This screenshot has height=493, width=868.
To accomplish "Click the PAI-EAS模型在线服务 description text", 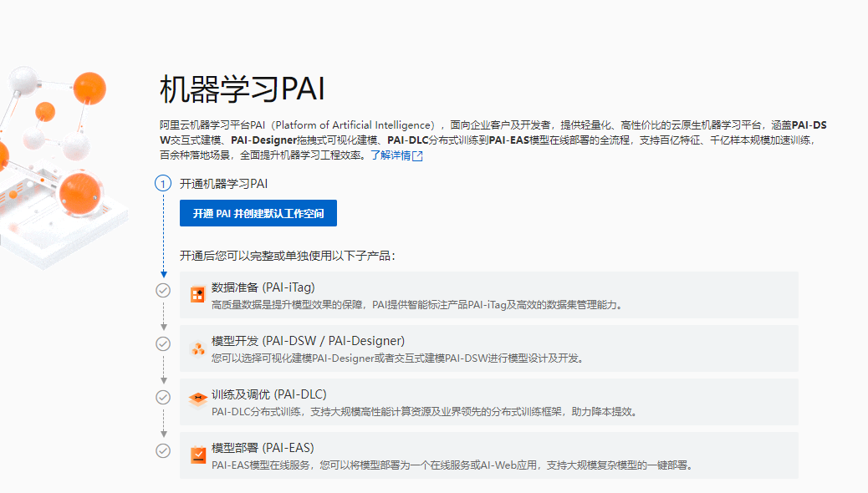I will tap(452, 465).
